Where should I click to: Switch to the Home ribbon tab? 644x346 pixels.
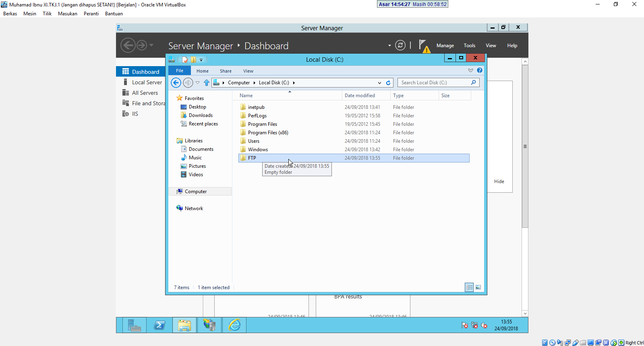pyautogui.click(x=203, y=71)
